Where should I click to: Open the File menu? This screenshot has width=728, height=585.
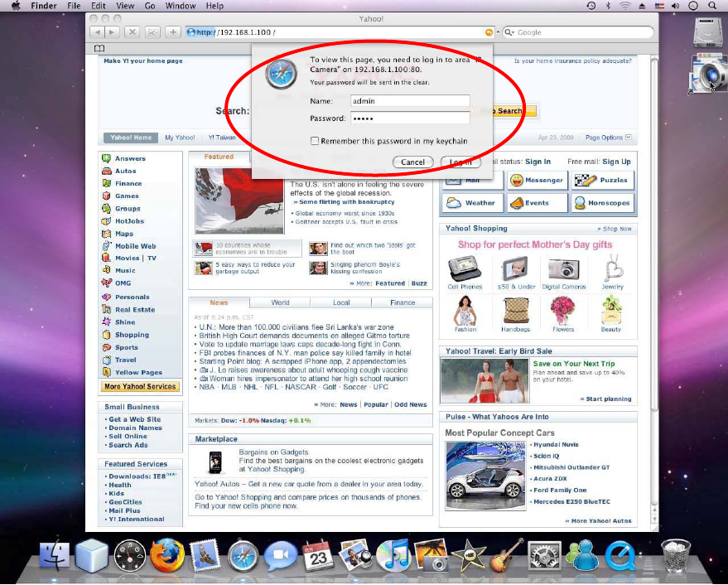pyautogui.click(x=74, y=6)
